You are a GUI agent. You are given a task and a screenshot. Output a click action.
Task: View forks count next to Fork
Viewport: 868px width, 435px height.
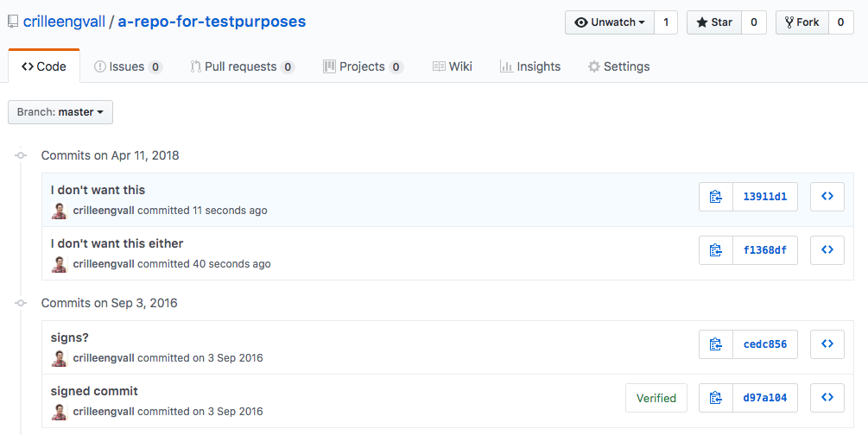pos(841,22)
